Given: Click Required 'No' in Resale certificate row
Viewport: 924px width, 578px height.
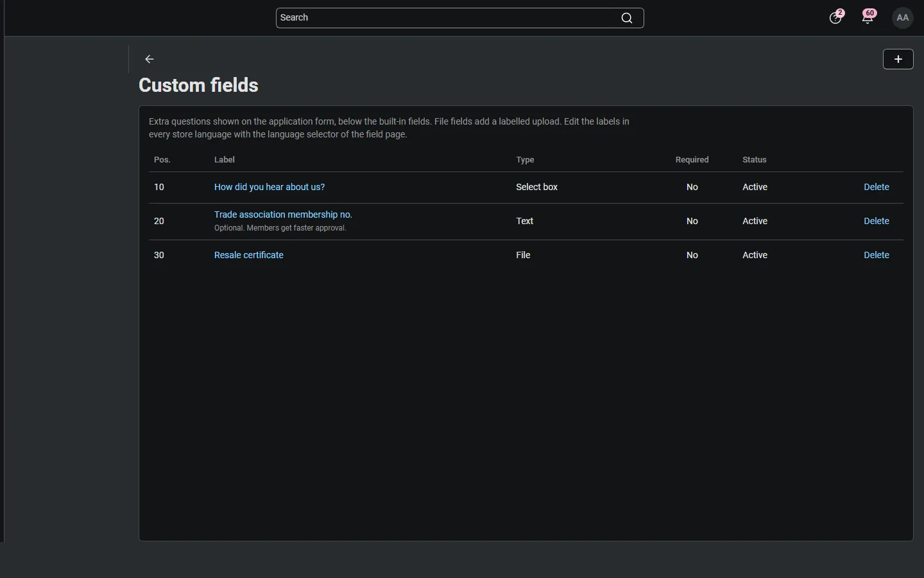Looking at the screenshot, I should 692,255.
